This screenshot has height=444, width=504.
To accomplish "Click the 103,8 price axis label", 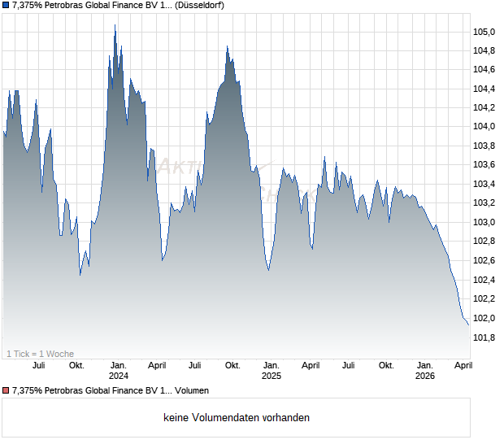I will point(484,146).
